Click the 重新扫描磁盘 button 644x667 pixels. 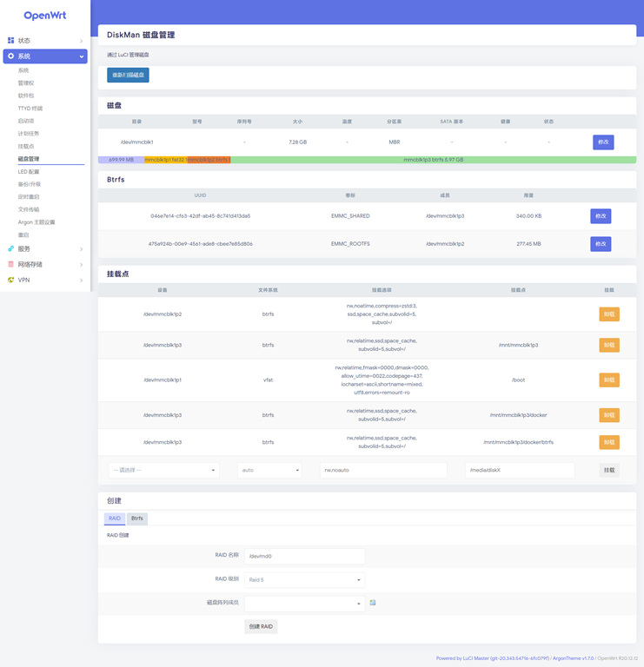click(128, 76)
